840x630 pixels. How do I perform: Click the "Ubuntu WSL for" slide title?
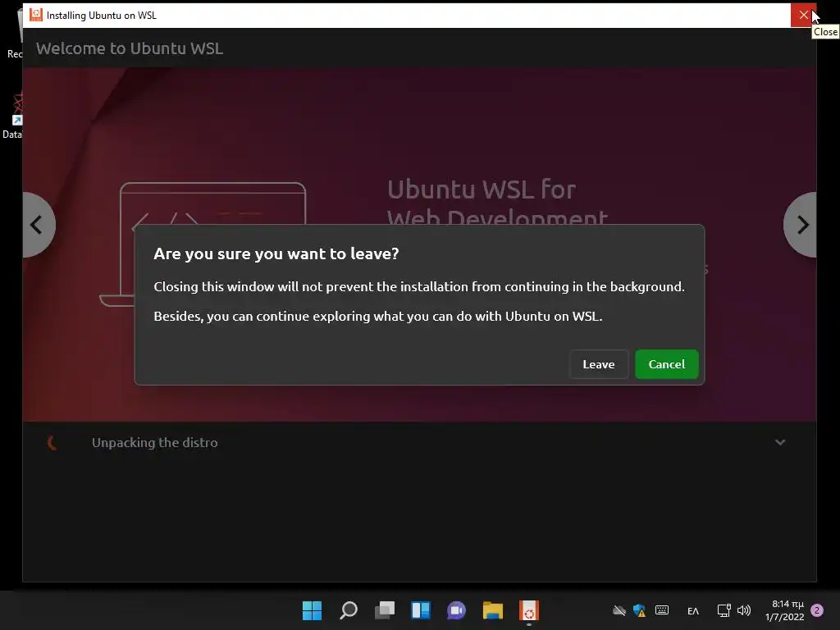pyautogui.click(x=482, y=189)
